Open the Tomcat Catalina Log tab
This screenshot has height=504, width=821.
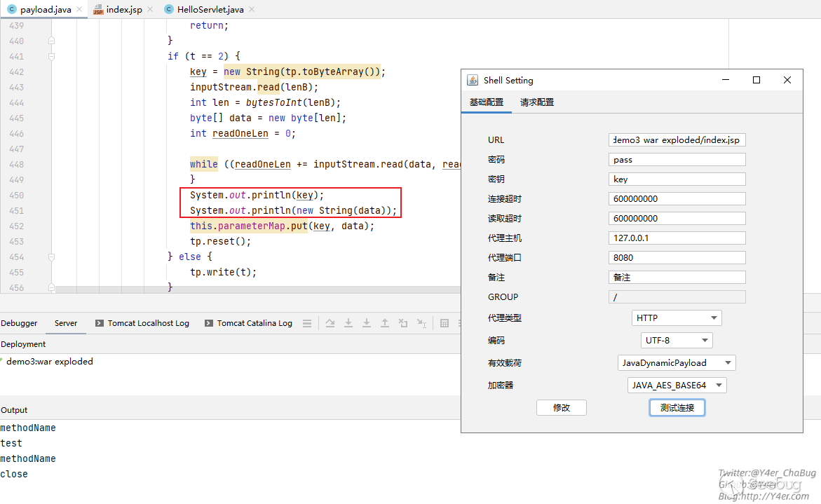click(x=254, y=323)
